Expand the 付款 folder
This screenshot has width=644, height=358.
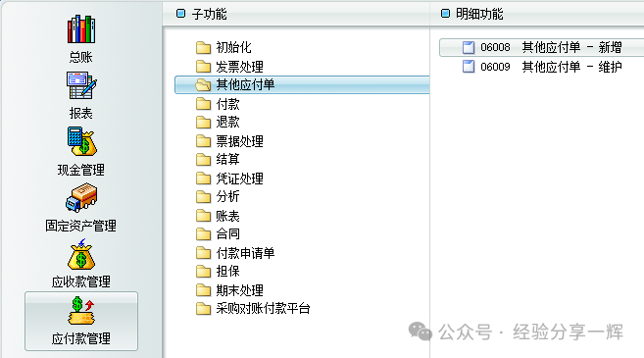pyautogui.click(x=203, y=104)
